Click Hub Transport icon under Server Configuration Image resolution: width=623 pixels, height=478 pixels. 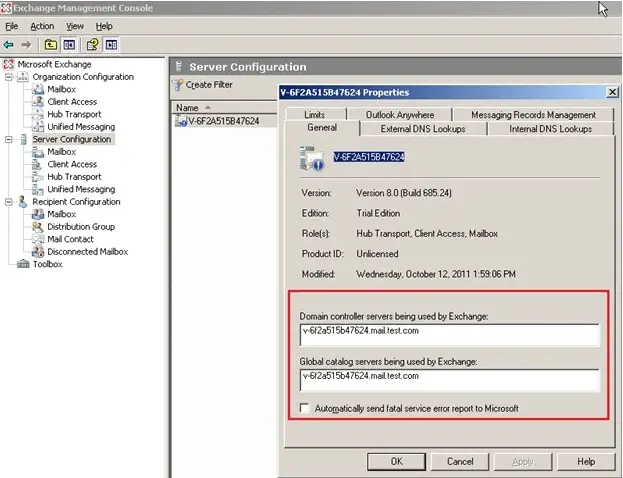(38, 177)
